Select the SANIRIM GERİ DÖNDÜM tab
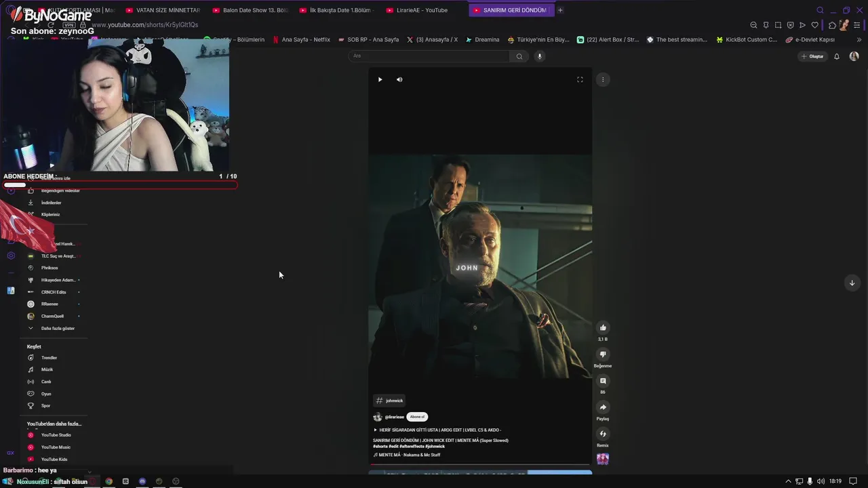Viewport: 868px width, 488px height. (511, 10)
